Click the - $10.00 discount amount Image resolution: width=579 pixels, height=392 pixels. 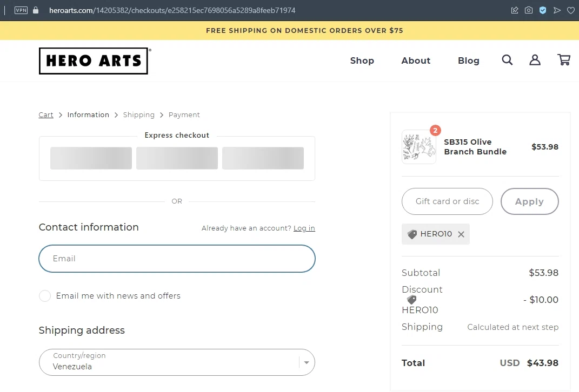(541, 300)
